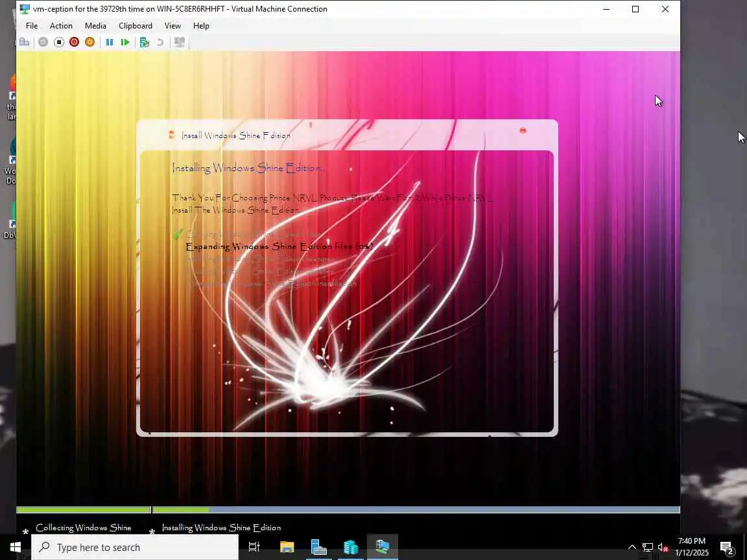Pause the virtual machine
Viewport: 747px width, 560px height.
(110, 42)
